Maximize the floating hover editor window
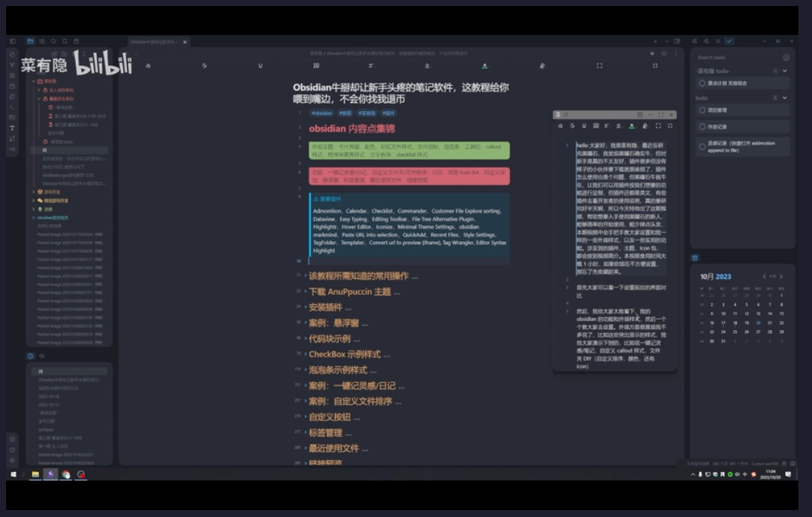This screenshot has width=812, height=517. pos(661,115)
